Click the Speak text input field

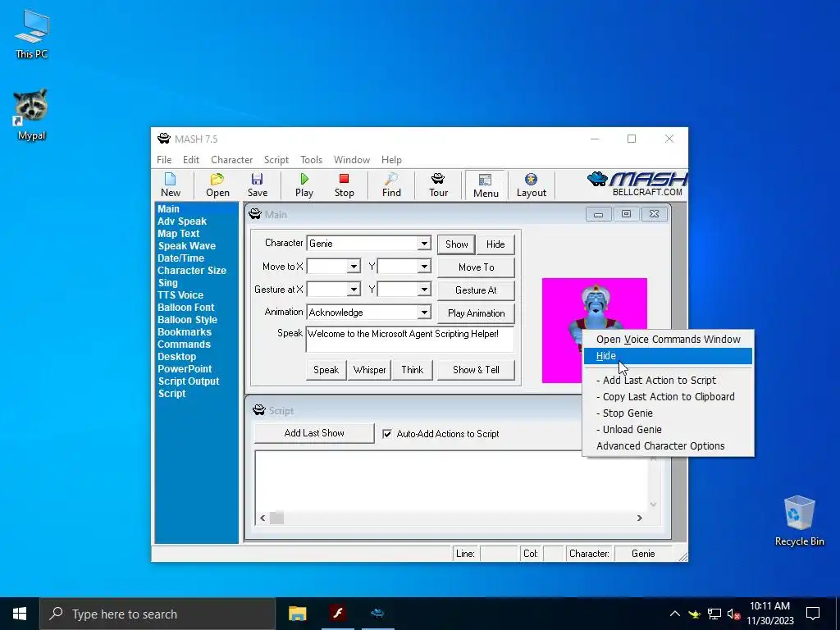[x=410, y=339]
